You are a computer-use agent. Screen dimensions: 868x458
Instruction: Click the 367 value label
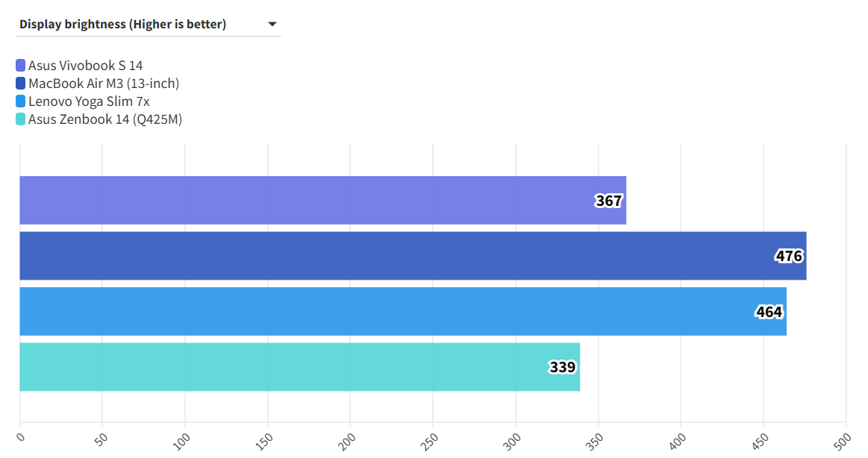pos(609,201)
